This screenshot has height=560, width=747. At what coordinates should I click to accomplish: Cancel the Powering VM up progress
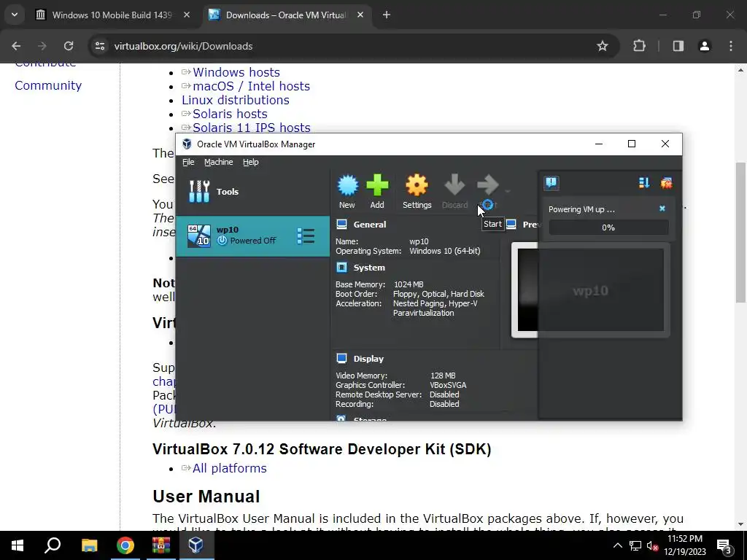(x=662, y=209)
